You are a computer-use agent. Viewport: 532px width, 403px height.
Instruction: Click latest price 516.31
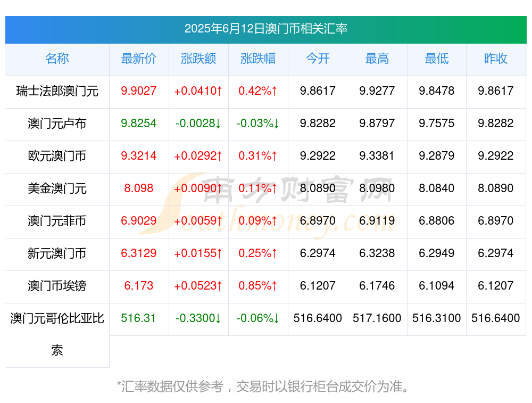(138, 318)
